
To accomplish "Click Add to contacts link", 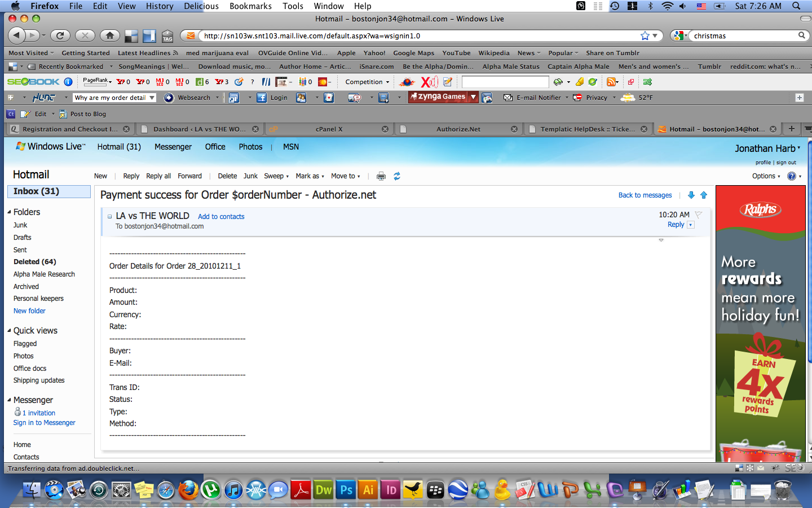I will pos(221,217).
